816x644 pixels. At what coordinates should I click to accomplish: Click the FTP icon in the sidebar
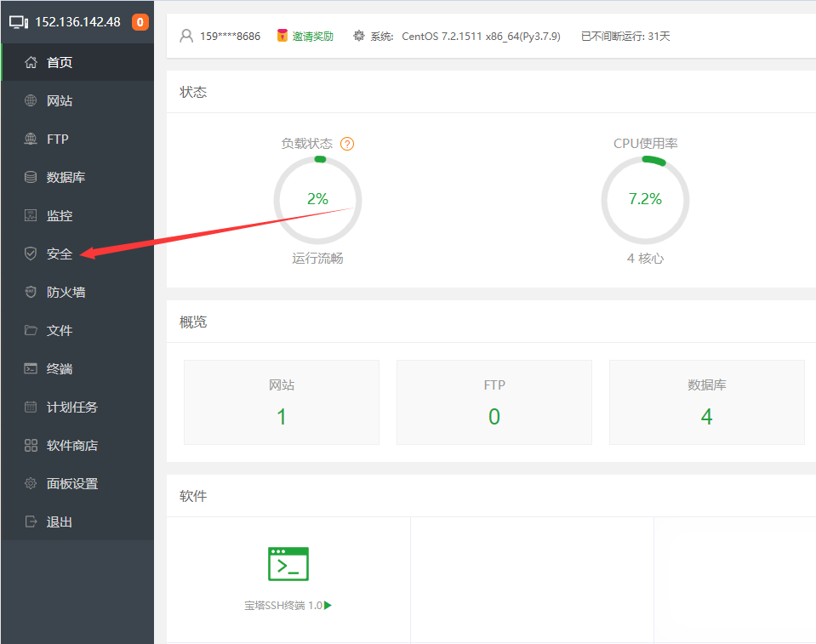[x=31, y=139]
